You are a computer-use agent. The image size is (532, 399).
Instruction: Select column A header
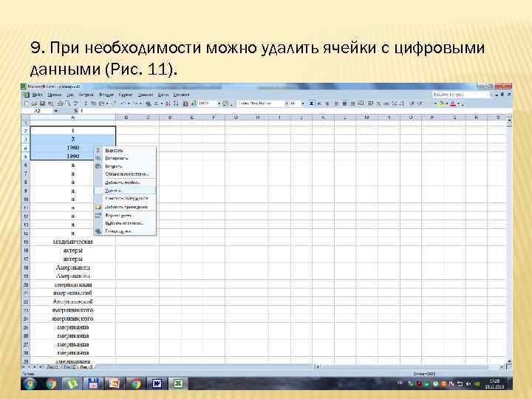tap(73, 117)
